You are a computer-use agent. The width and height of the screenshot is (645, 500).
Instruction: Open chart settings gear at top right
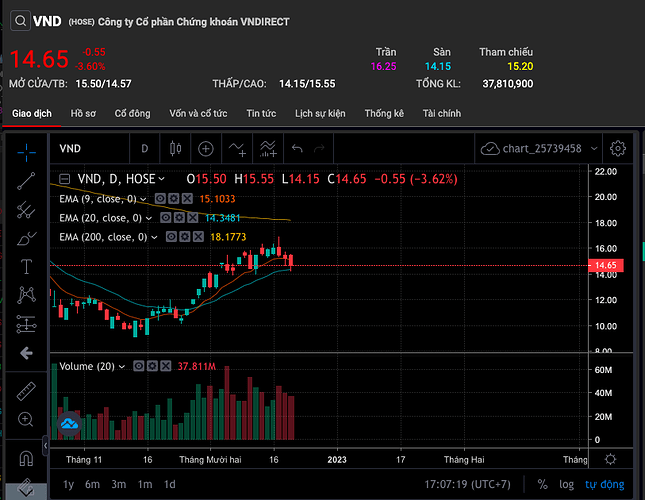[x=617, y=148]
